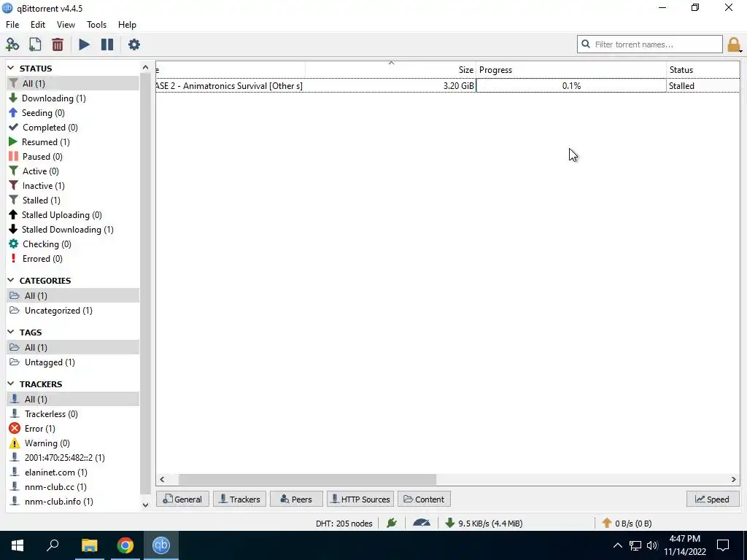
Task: Click the orange upload speed arrow icon
Action: pyautogui.click(x=606, y=523)
